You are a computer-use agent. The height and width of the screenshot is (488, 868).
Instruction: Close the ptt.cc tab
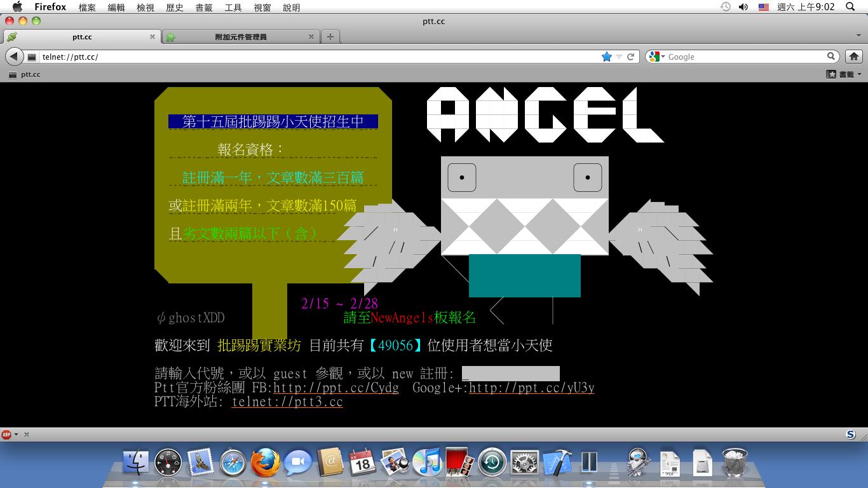152,37
